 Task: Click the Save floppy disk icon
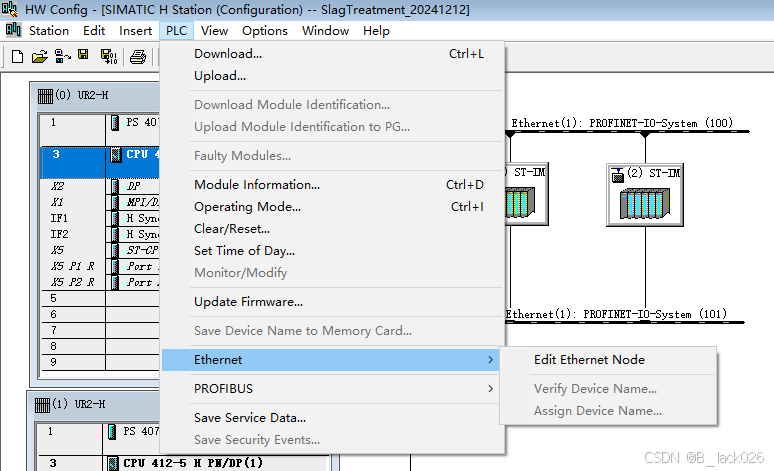[x=83, y=55]
